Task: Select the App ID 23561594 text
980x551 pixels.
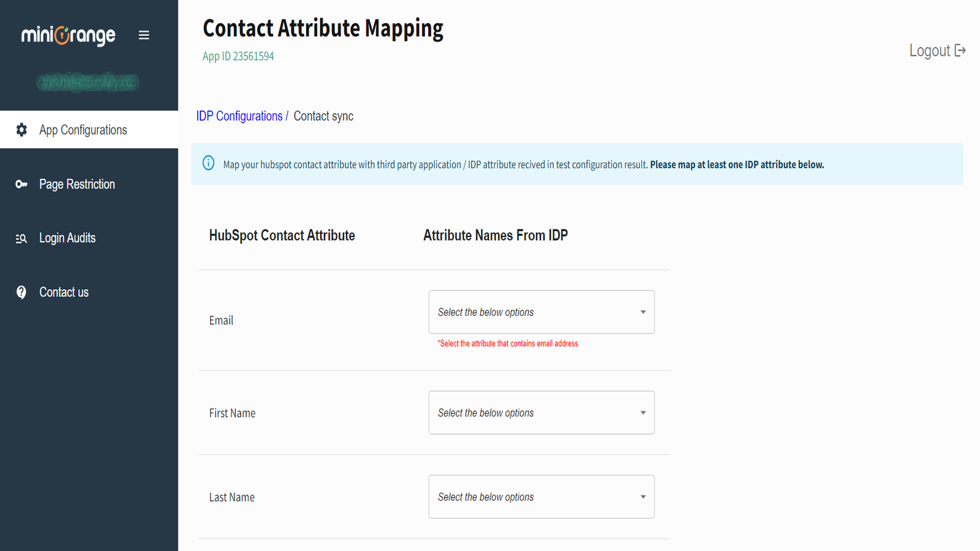Action: [238, 56]
